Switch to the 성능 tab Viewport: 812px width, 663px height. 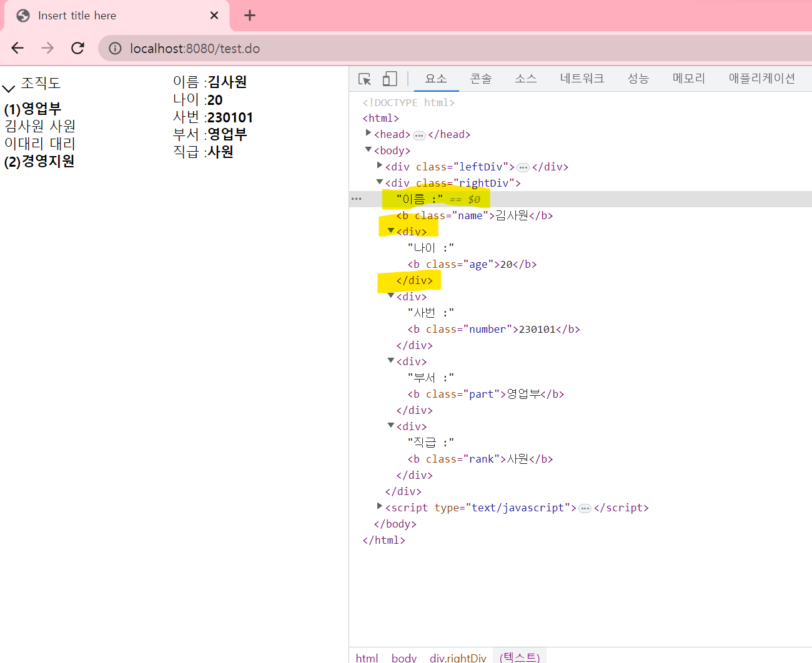coord(638,79)
